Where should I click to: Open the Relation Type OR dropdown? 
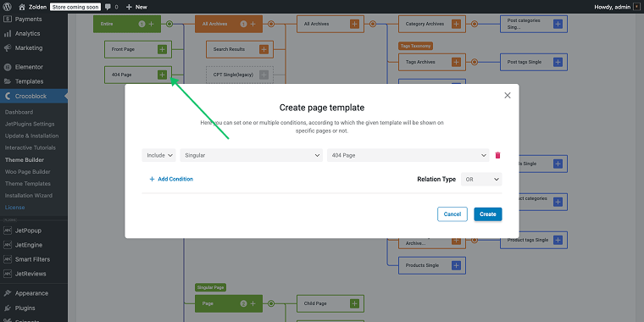481,179
